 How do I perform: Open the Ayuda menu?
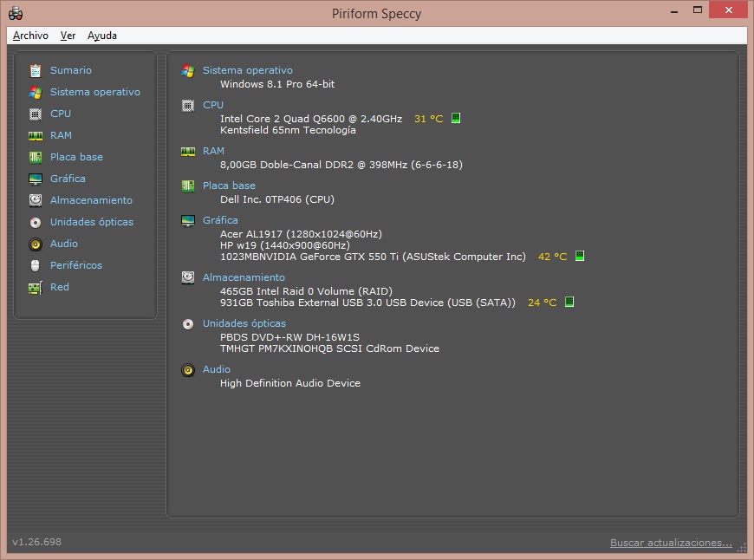[102, 36]
